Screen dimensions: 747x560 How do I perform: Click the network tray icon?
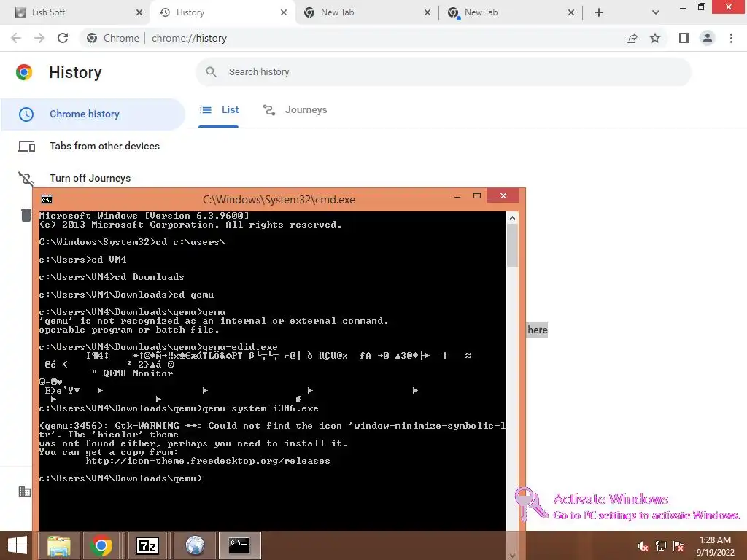point(661,547)
